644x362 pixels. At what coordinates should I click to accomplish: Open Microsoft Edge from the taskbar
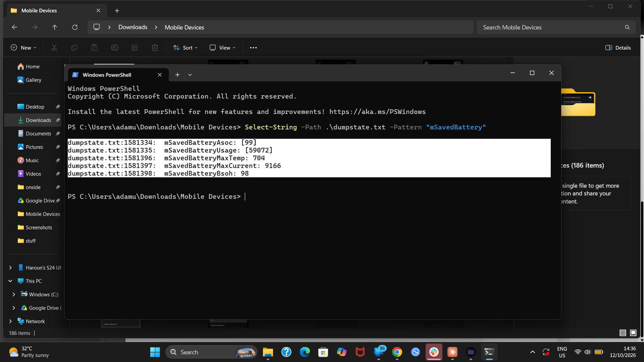(x=305, y=352)
